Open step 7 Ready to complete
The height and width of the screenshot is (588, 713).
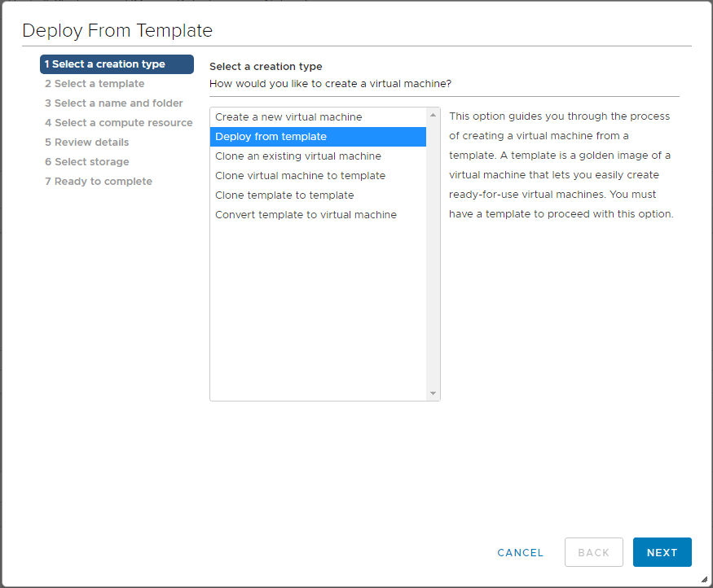pos(99,182)
